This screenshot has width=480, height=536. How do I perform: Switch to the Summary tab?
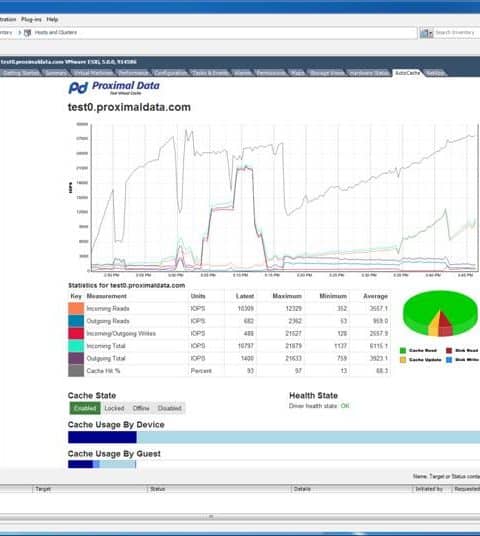point(56,73)
